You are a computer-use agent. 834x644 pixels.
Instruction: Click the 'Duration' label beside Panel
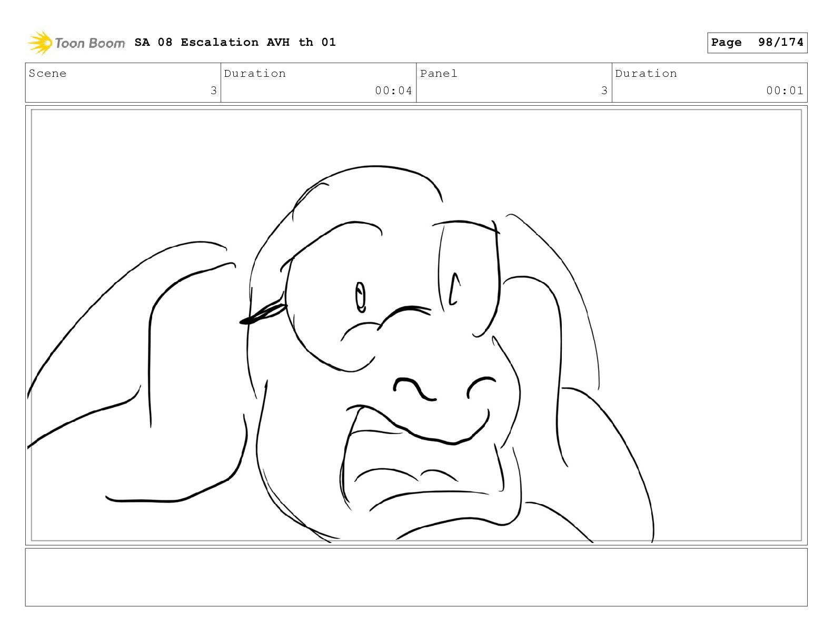[646, 74]
